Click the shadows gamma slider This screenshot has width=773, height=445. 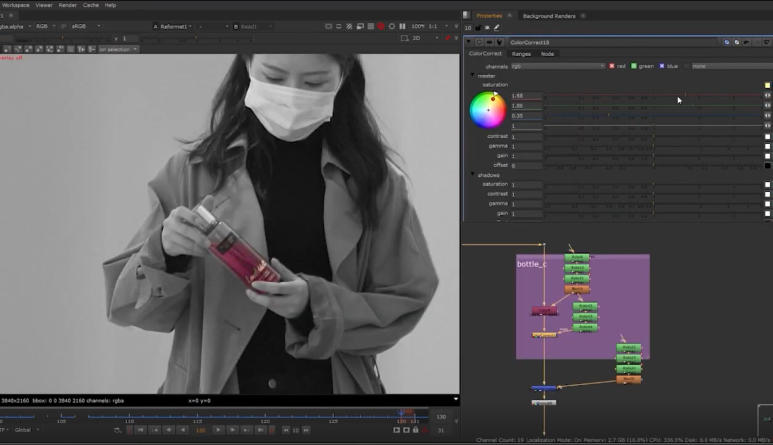pos(653,204)
